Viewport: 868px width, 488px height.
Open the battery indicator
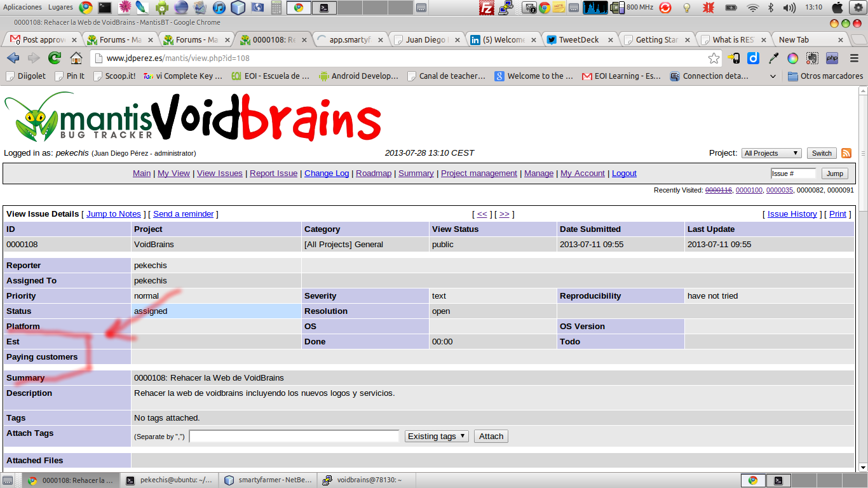[731, 8]
